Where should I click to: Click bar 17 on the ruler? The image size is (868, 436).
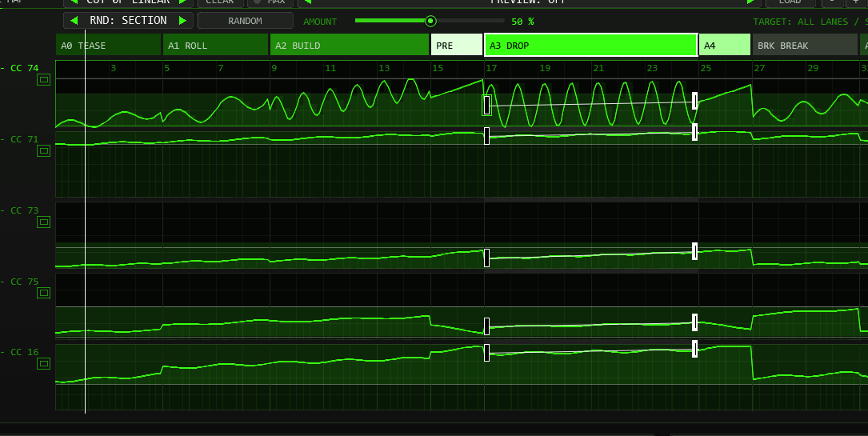coord(491,68)
